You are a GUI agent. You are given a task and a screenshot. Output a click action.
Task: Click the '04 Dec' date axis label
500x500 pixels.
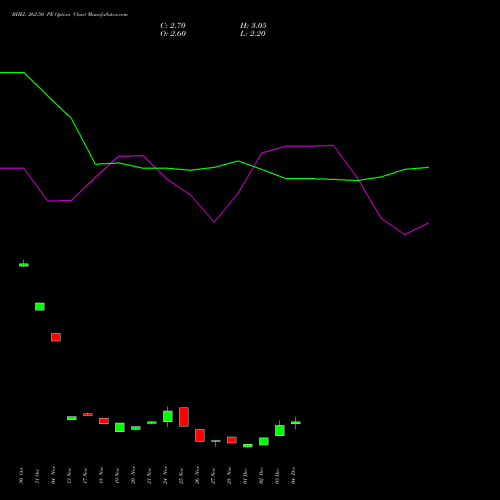(293, 476)
